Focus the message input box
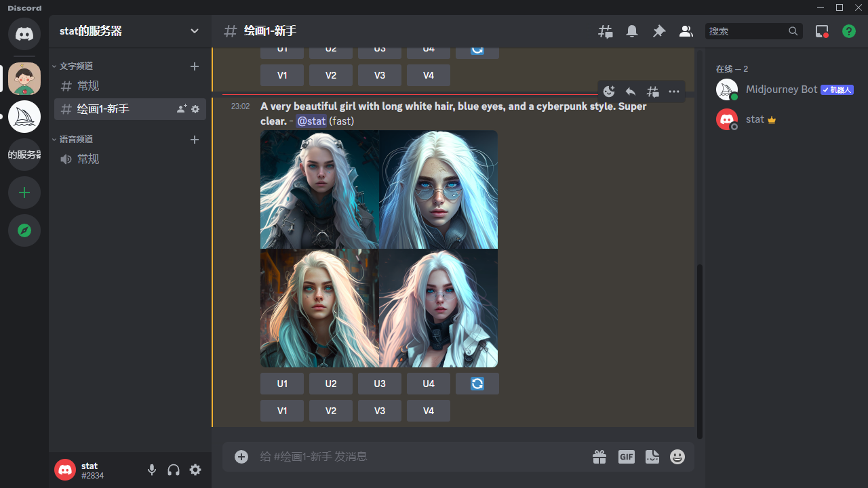The width and height of the screenshot is (868, 488). click(x=420, y=457)
